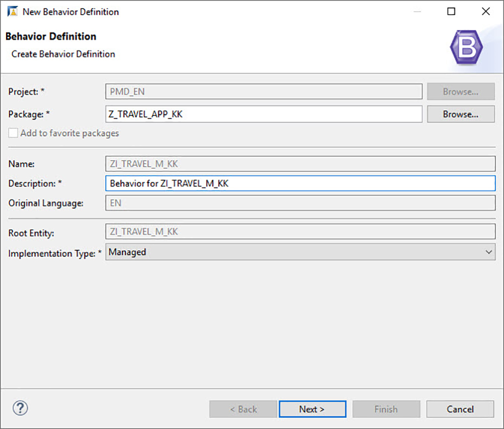Image resolution: width=504 pixels, height=429 pixels.
Task: Proceed with the Next button
Action: coord(312,409)
